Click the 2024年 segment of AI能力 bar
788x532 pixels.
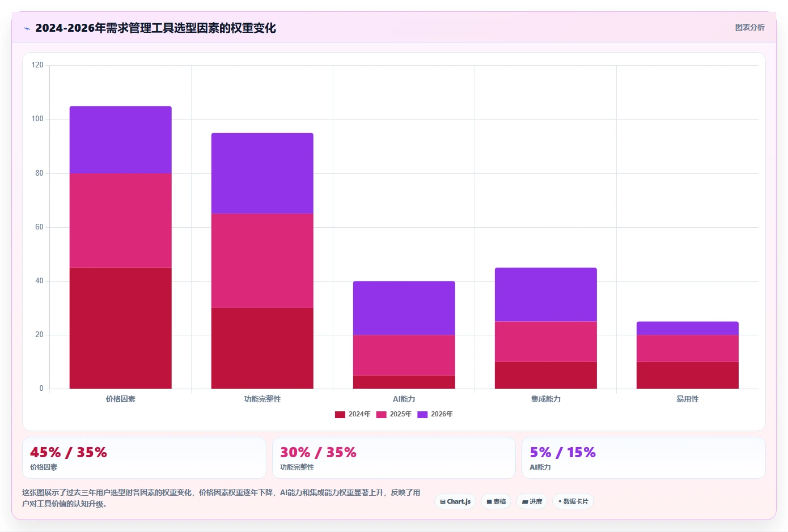coord(404,382)
